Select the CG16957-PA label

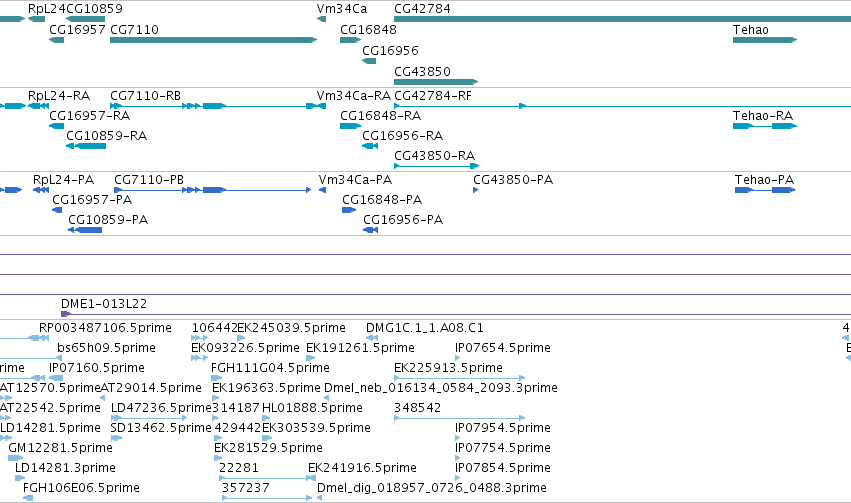click(x=92, y=200)
